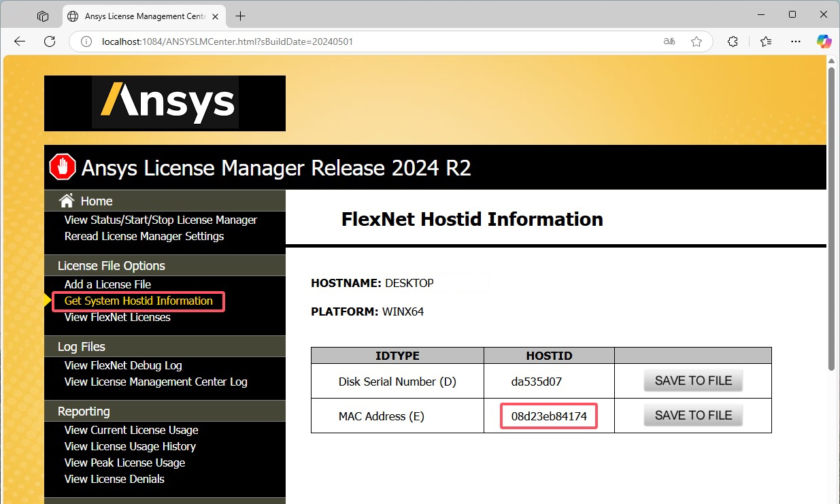Screen dimensions: 840x504
Task: Open the browser extensions puzzle icon
Action: (733, 41)
